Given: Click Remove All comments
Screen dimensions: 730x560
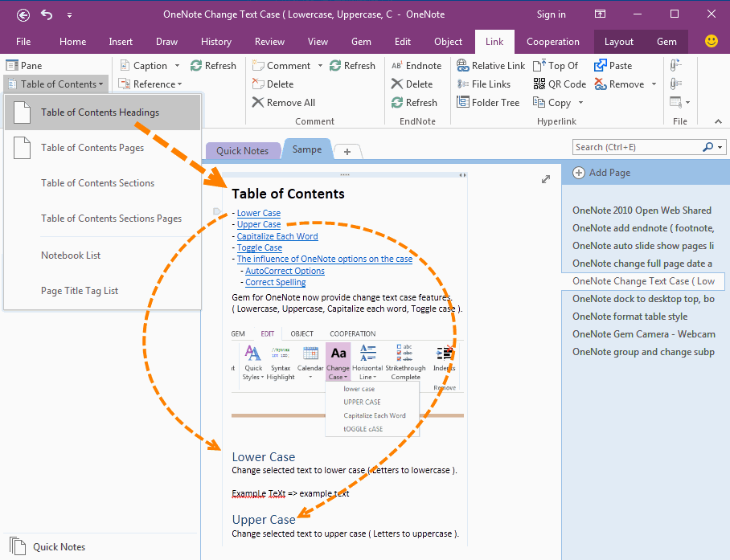Looking at the screenshot, I should coord(284,102).
